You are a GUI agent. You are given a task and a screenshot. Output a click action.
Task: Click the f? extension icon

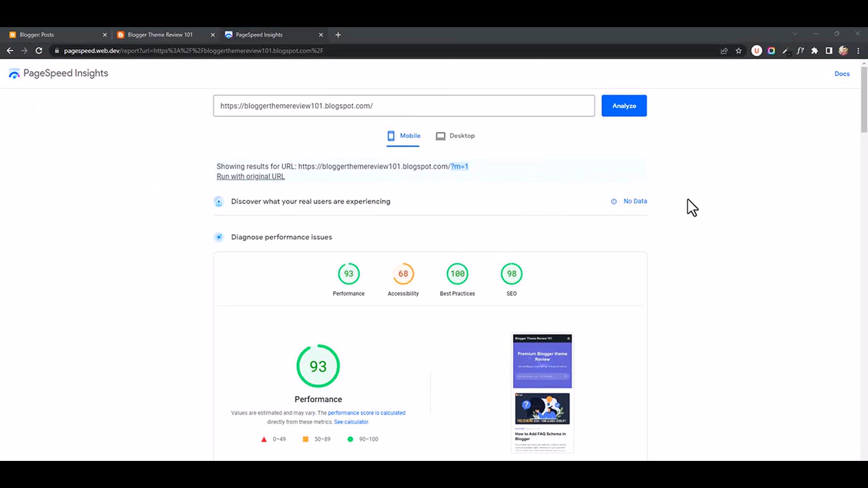[800, 51]
